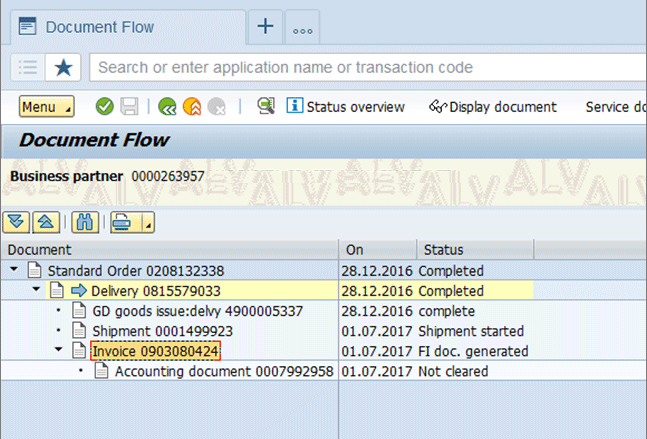The width and height of the screenshot is (647, 439).
Task: Select Standard Order 0208132338 row
Action: click(135, 271)
